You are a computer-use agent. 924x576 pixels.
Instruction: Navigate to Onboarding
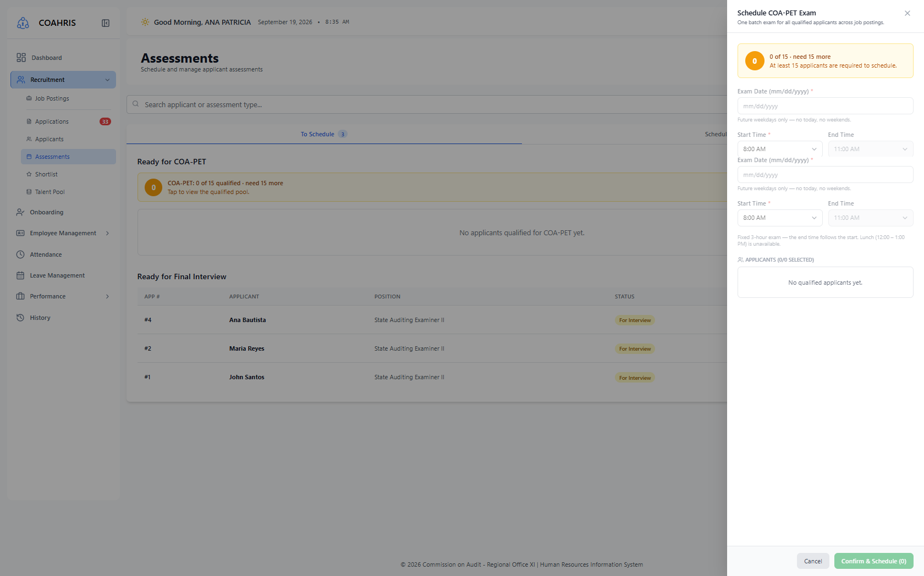(63, 212)
